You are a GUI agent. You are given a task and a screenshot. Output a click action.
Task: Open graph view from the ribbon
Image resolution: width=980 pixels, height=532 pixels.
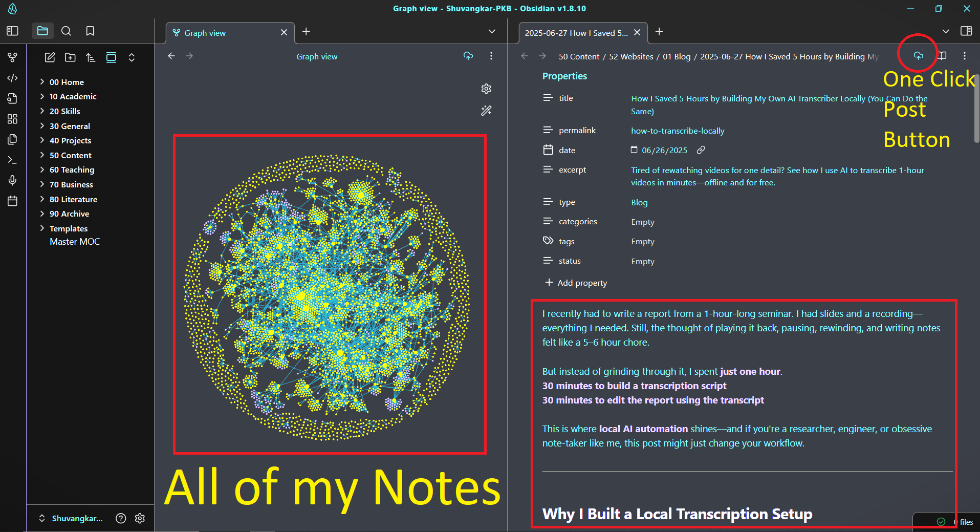(x=13, y=57)
